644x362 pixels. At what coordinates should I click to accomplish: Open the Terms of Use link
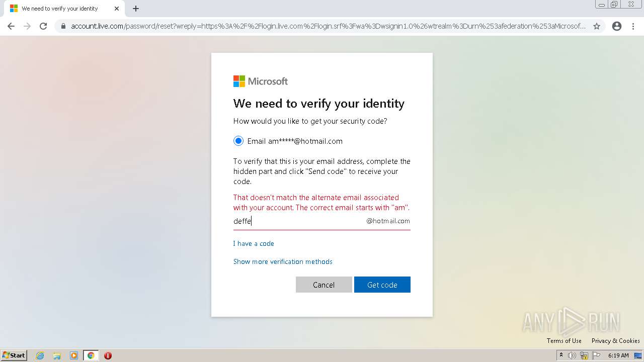point(564,341)
